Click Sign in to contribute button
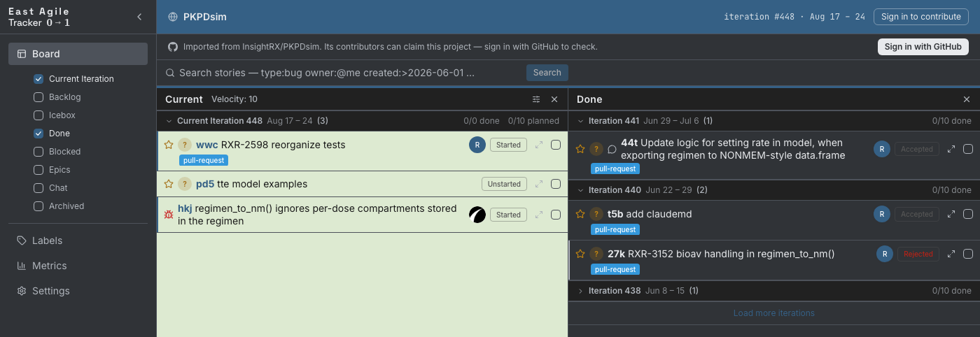980x337 pixels. (921, 17)
